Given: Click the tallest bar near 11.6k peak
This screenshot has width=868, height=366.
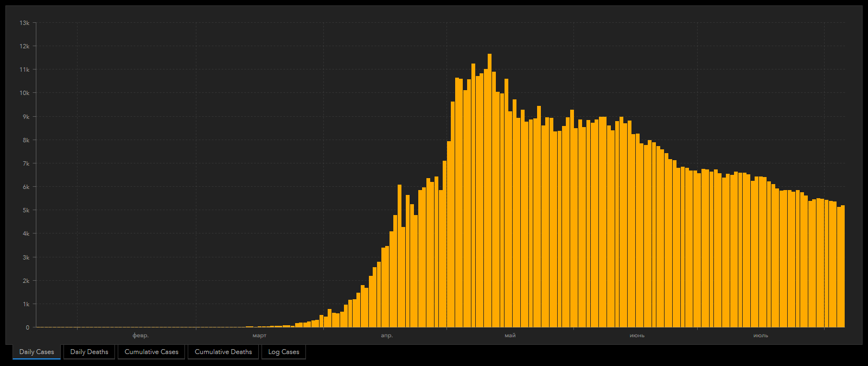Looking at the screenshot, I should click(490, 191).
